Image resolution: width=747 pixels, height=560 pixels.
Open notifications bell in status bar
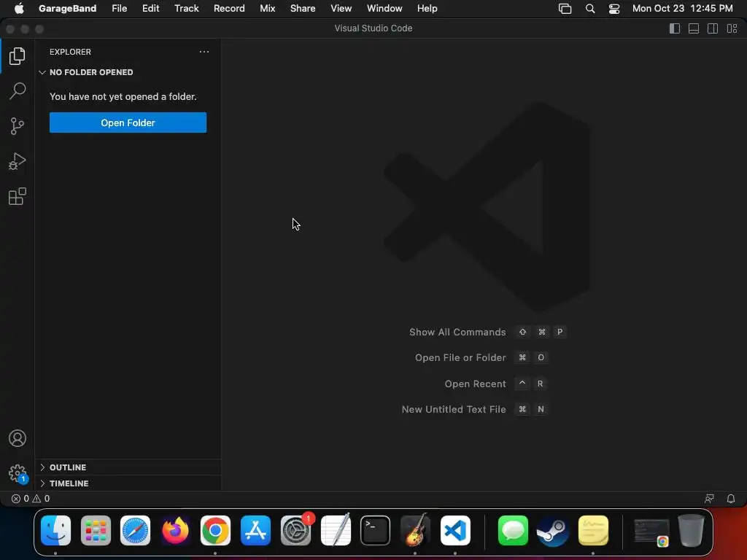tap(731, 499)
